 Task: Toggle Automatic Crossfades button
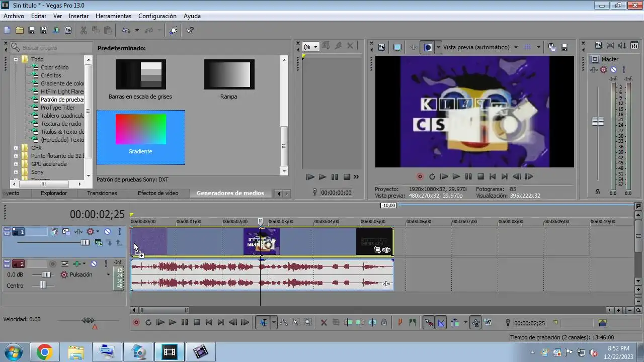(441, 323)
